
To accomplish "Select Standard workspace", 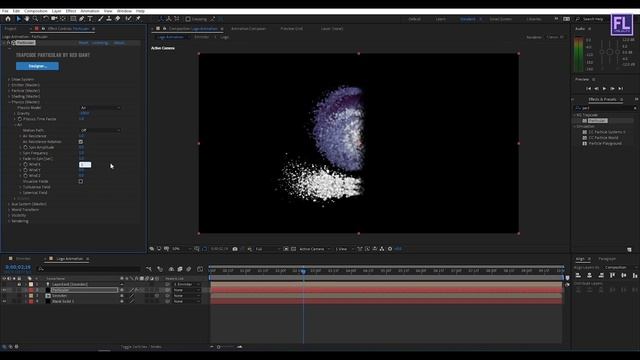I will (x=468, y=19).
